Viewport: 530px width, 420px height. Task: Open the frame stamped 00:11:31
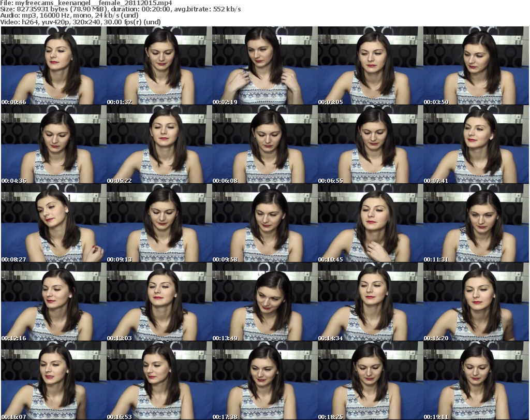tap(476, 223)
